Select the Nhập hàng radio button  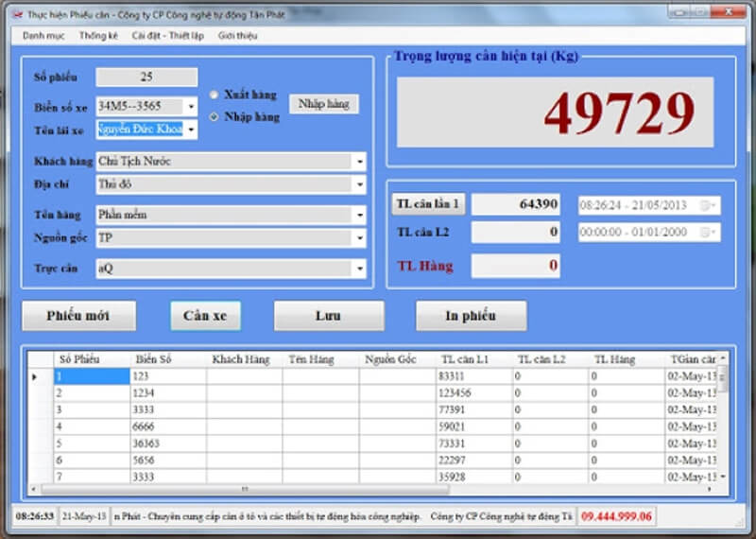[x=215, y=117]
